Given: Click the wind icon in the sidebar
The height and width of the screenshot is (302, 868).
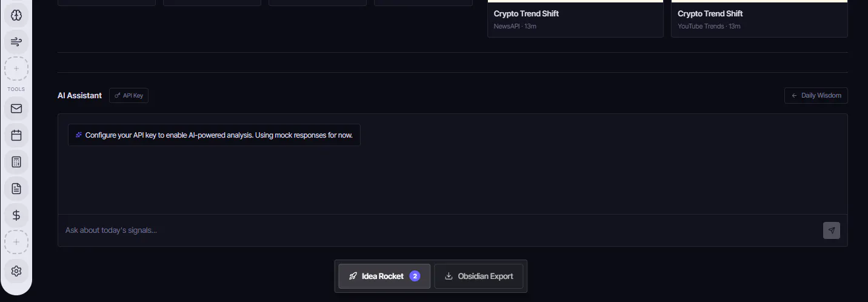Looking at the screenshot, I should click(16, 42).
